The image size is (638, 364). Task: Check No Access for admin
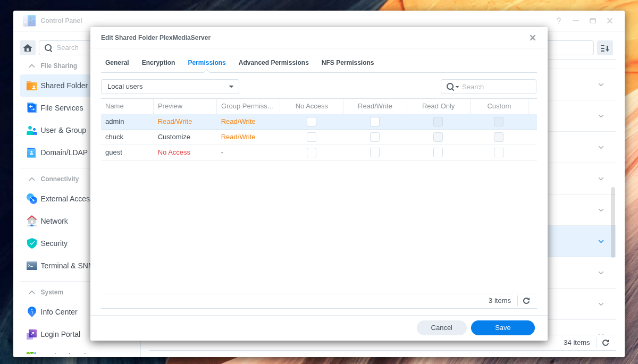[312, 122]
